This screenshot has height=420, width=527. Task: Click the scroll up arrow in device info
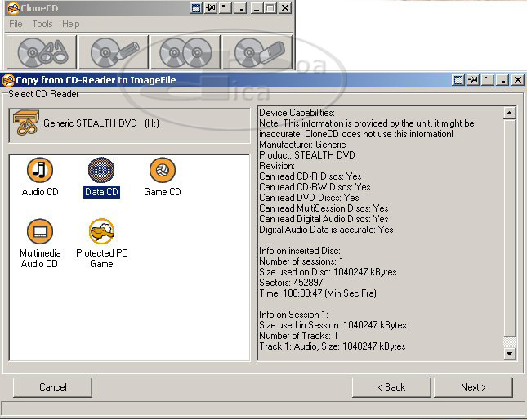tap(510, 113)
